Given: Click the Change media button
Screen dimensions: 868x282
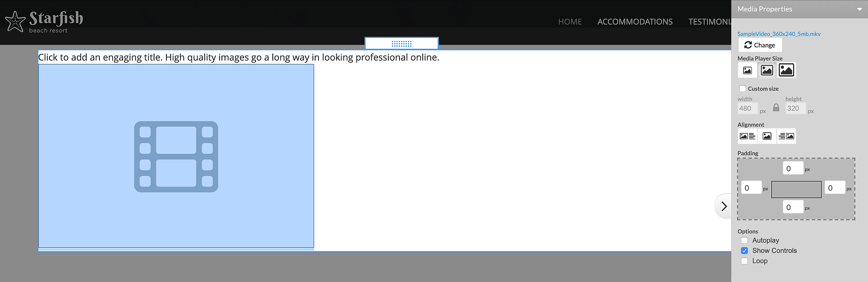Looking at the screenshot, I should pyautogui.click(x=760, y=45).
